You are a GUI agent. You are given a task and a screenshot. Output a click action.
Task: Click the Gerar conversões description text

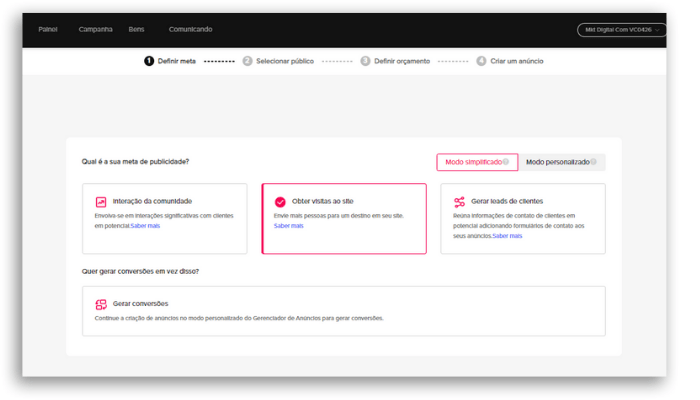pos(239,318)
